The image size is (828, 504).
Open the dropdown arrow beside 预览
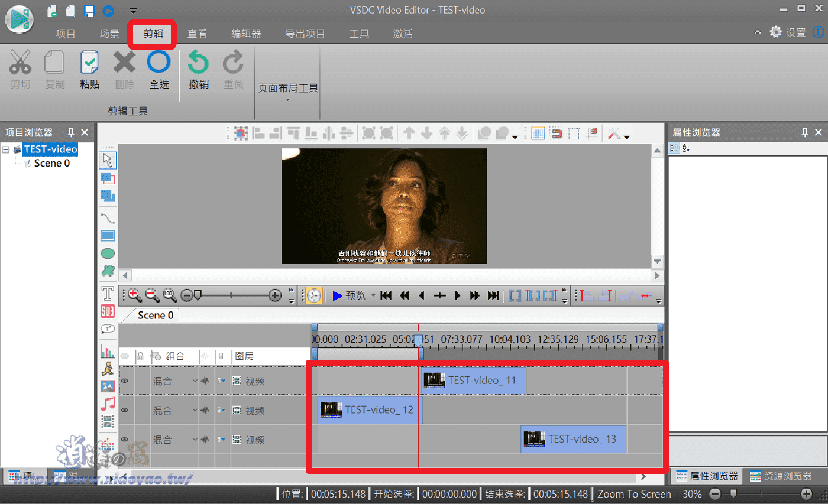click(373, 295)
